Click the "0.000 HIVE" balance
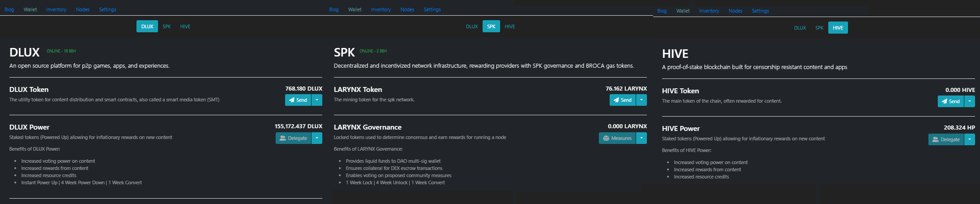 [960, 90]
